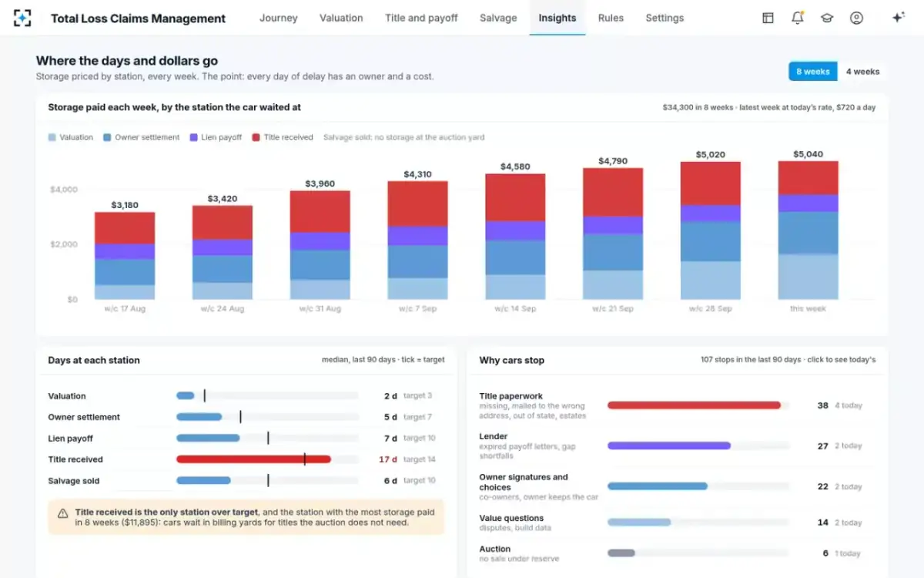Viewport: 924px width, 578px height.
Task: Click the w/c 14 Sep bar
Action: 515,237
